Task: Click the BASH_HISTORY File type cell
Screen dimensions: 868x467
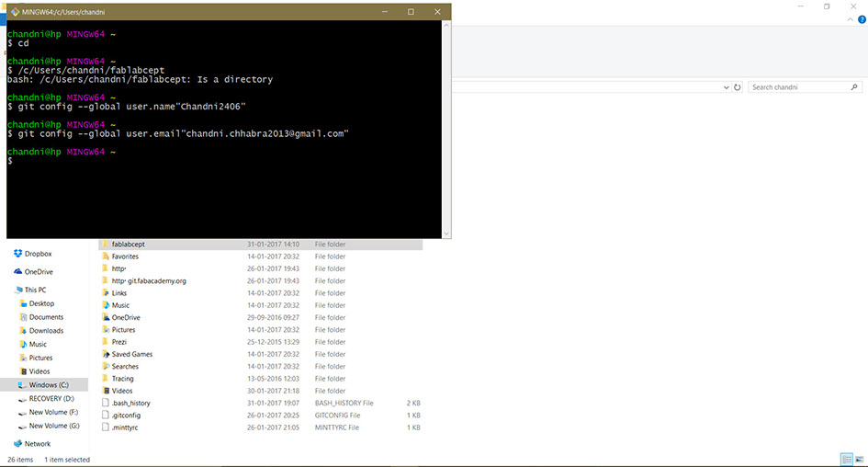Action: click(344, 404)
